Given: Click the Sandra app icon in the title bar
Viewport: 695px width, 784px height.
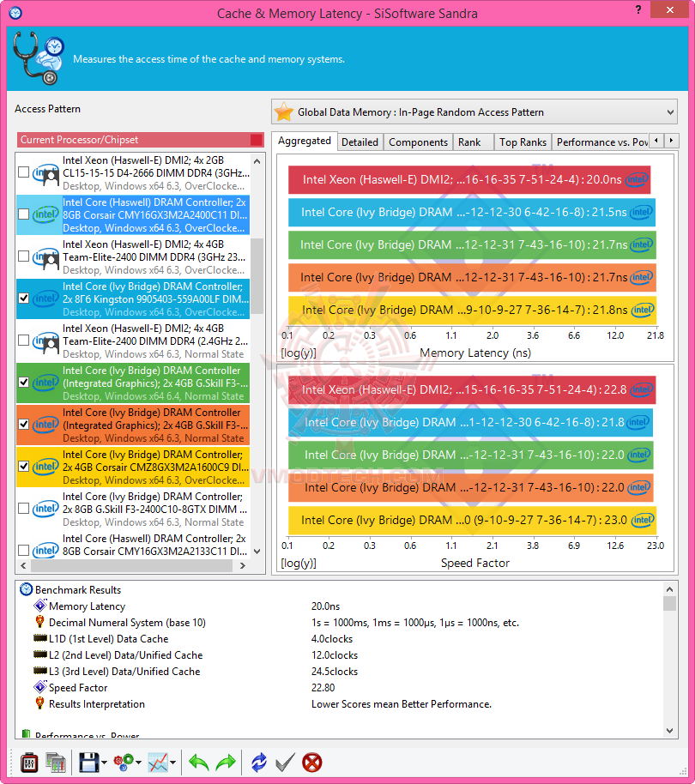Looking at the screenshot, I should point(15,13).
